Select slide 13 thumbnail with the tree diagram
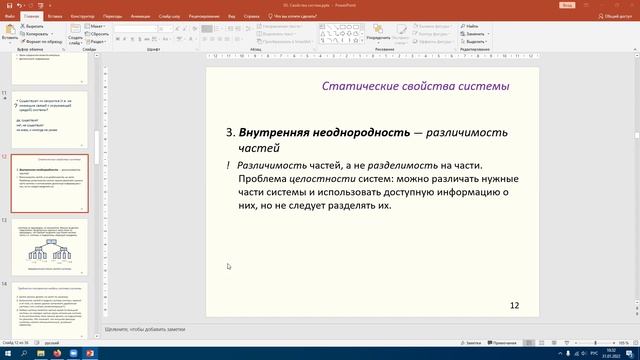This screenshot has height=360, width=640. 49,247
